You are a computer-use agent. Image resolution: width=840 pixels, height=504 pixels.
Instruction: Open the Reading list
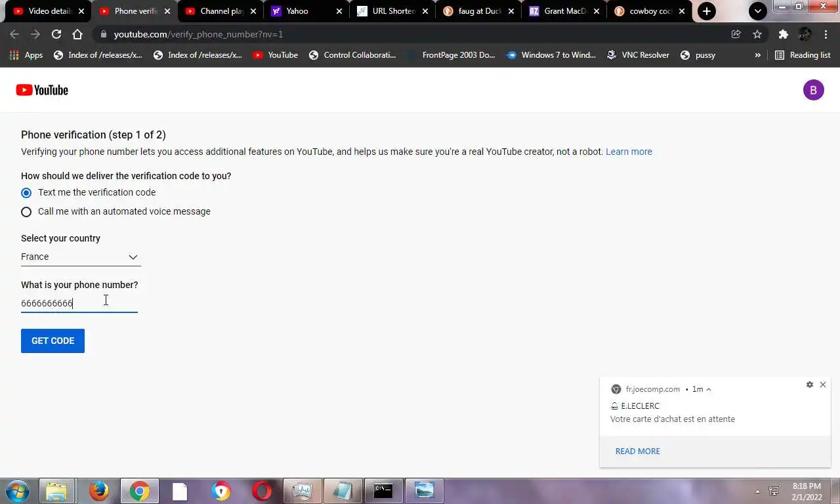[803, 55]
